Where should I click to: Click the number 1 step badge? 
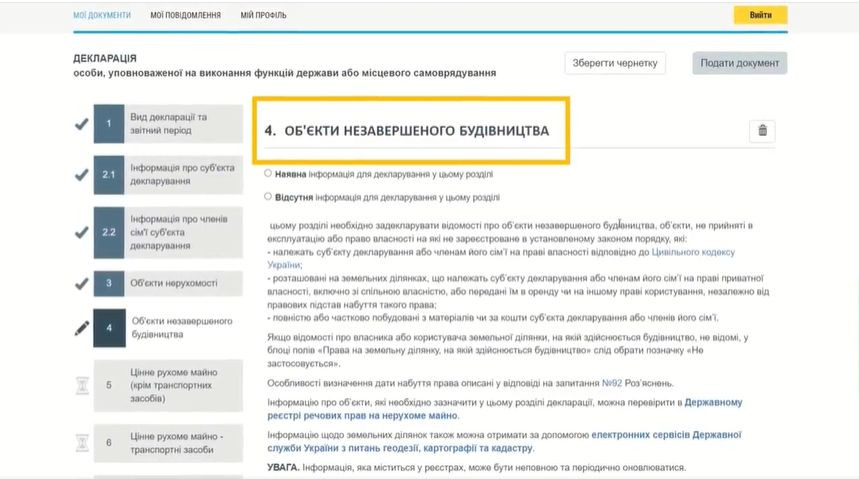tap(109, 124)
